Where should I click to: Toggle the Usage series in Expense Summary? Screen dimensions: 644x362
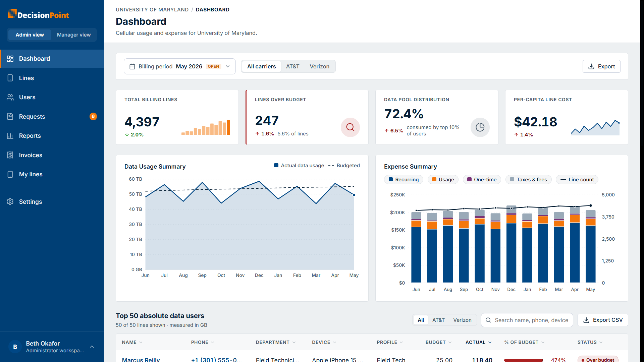click(x=443, y=180)
